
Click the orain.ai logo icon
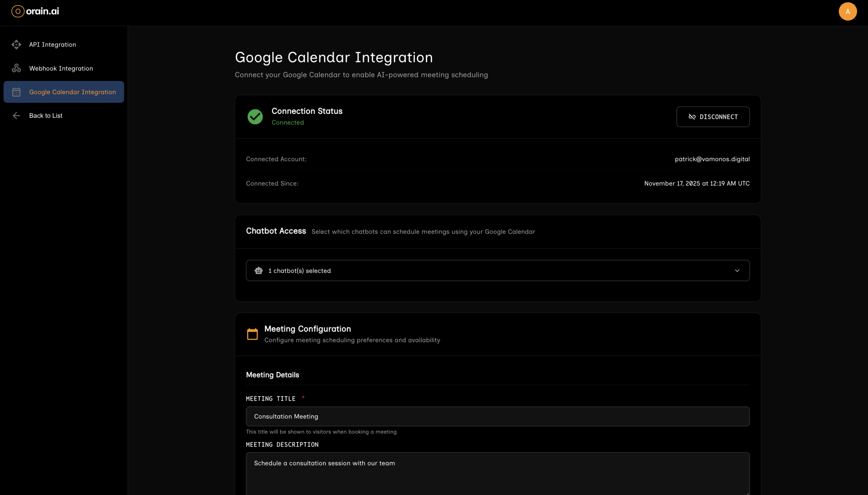(18, 11)
